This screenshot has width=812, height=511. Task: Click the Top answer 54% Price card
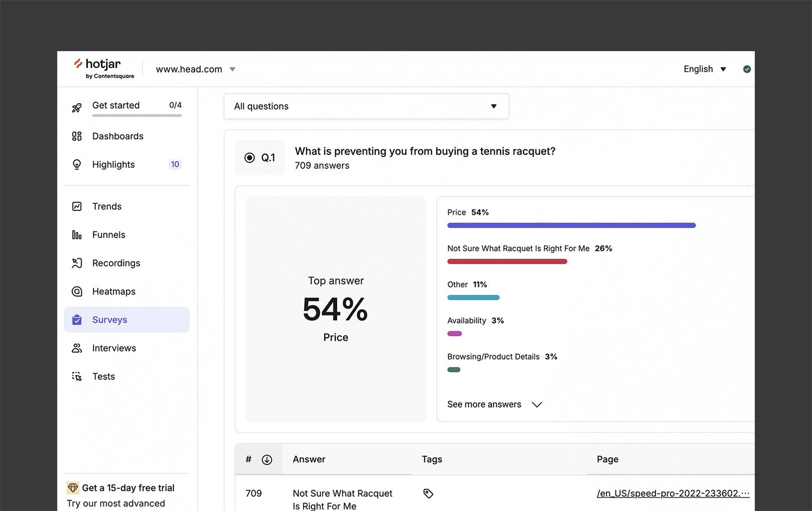336,309
